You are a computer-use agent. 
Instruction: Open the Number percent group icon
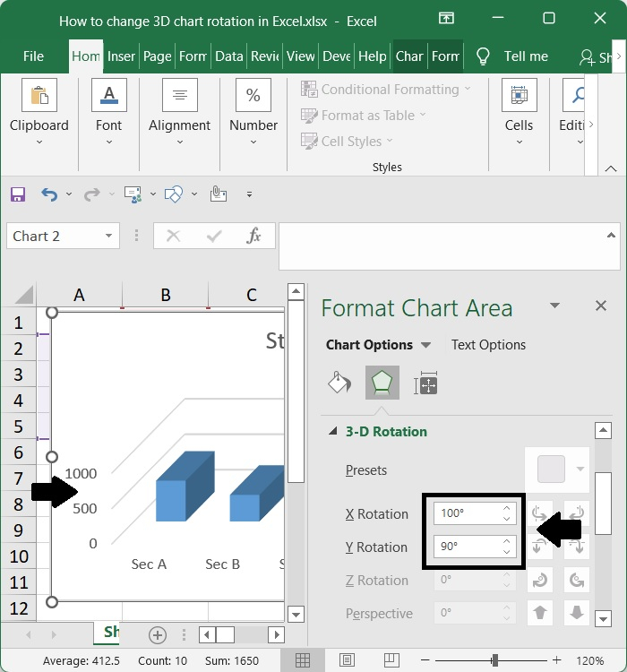point(253,95)
